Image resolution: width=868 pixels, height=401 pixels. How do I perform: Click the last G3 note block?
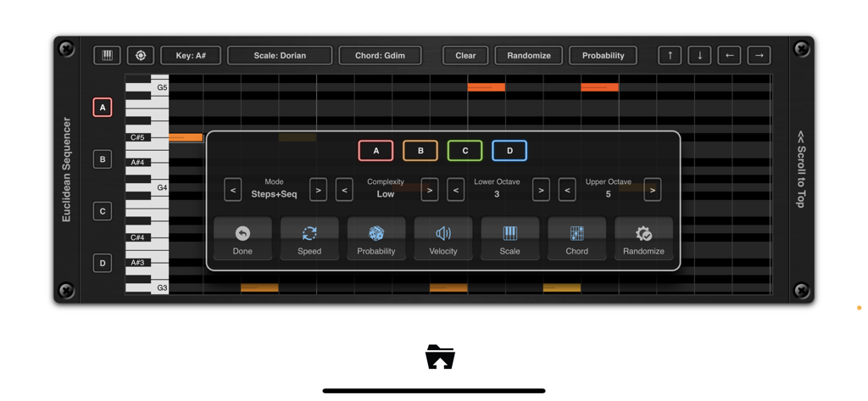click(x=562, y=287)
